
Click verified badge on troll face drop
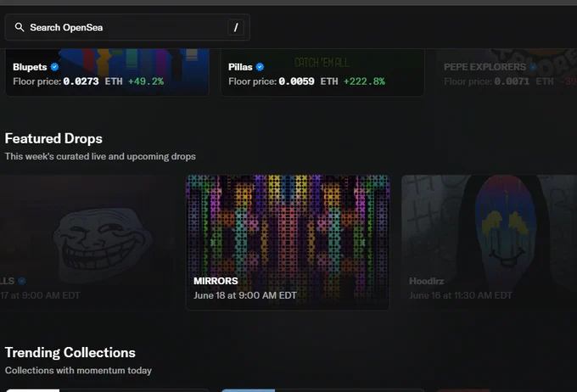click(22, 281)
